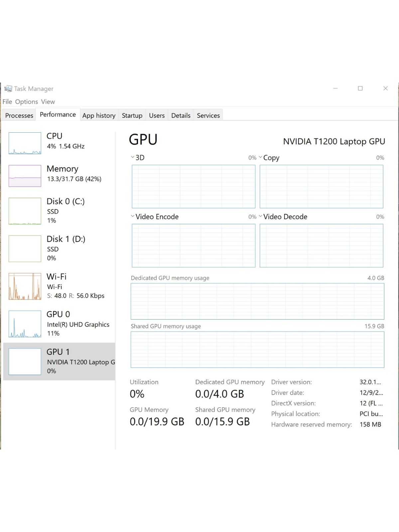
Task: Open the Copy engine dropdown
Action: 260,157
